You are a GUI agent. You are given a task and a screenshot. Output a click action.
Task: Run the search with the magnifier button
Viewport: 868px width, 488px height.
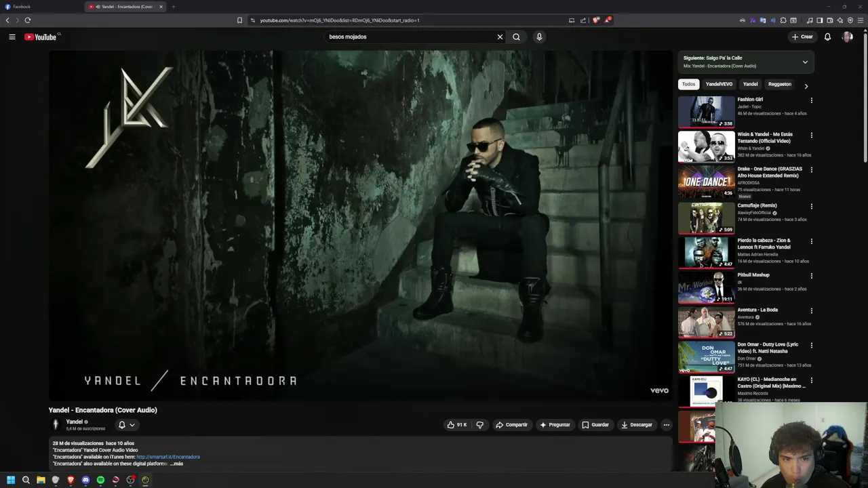(x=516, y=37)
